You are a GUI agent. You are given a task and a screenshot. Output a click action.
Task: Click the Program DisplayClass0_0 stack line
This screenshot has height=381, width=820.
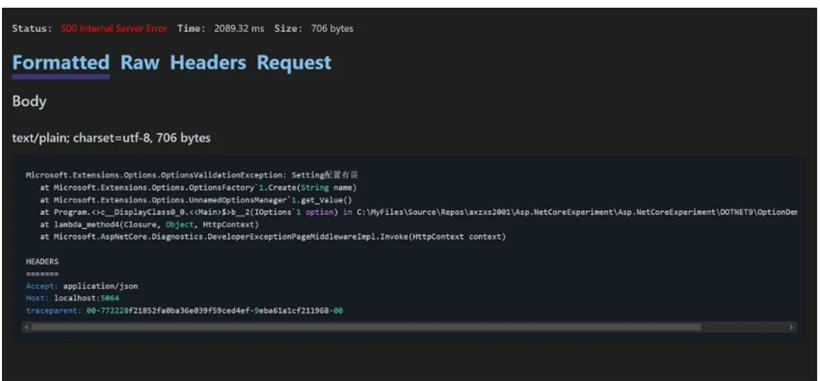tap(418, 212)
